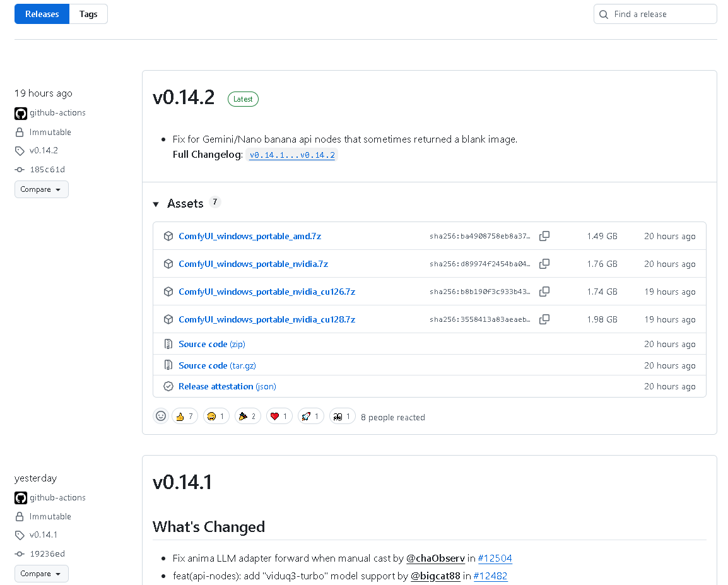Viewport: 728px width, 585px height.
Task: Toggle the heart reaction with 1
Action: coord(279,416)
